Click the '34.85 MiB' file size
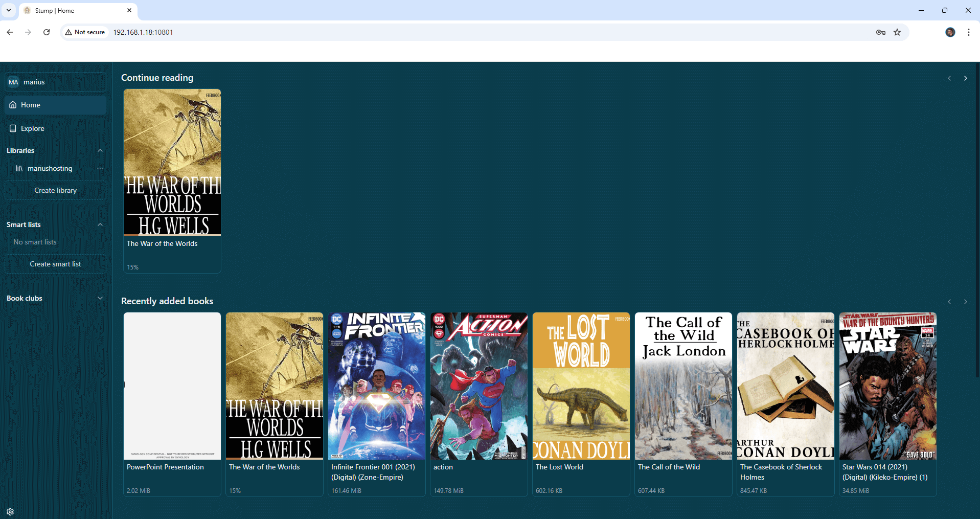The height and width of the screenshot is (519, 980). click(x=856, y=491)
